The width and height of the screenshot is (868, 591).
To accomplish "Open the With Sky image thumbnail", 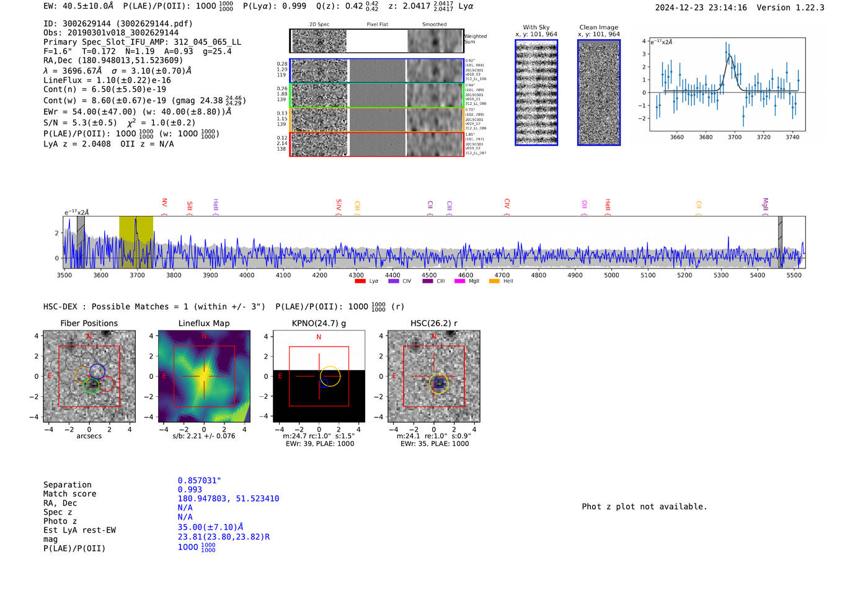I will coord(536,92).
